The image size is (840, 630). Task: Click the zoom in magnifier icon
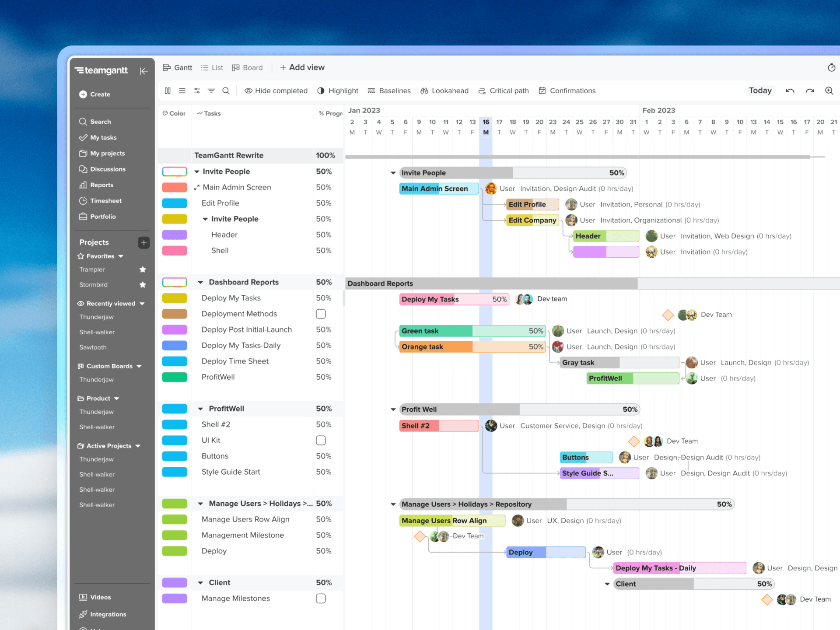click(x=829, y=91)
